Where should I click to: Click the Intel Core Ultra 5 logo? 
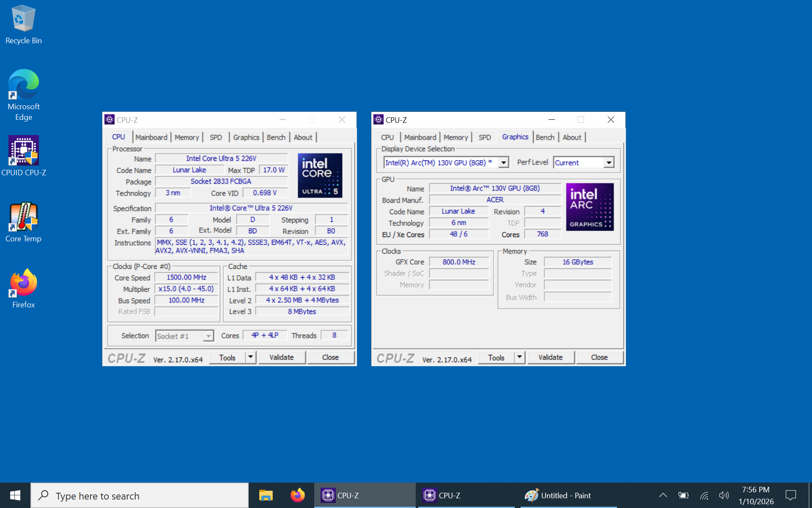pos(320,175)
